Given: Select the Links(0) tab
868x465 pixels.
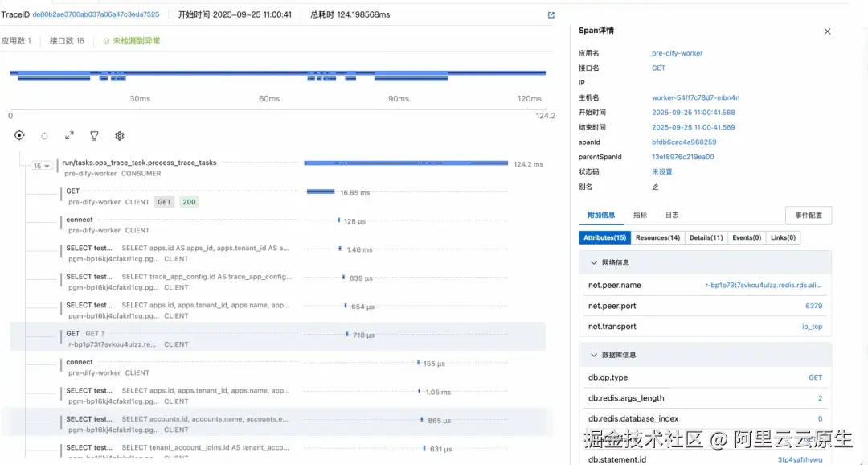Looking at the screenshot, I should pyautogui.click(x=784, y=238).
